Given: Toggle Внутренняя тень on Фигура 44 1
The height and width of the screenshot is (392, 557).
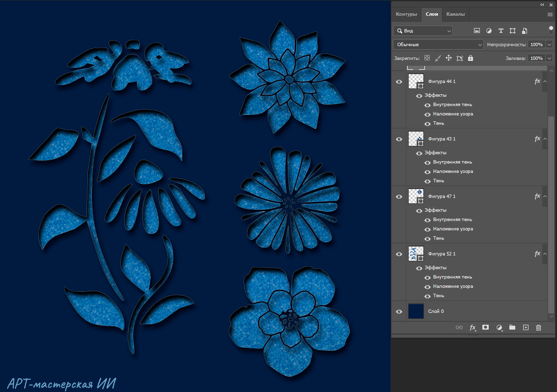Looking at the screenshot, I should (427, 105).
